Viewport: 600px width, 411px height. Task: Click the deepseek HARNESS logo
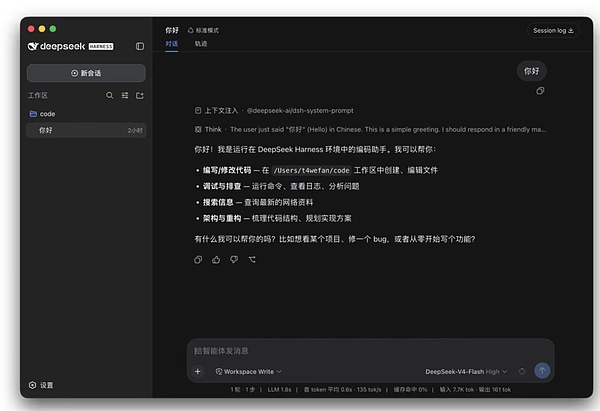pos(70,46)
